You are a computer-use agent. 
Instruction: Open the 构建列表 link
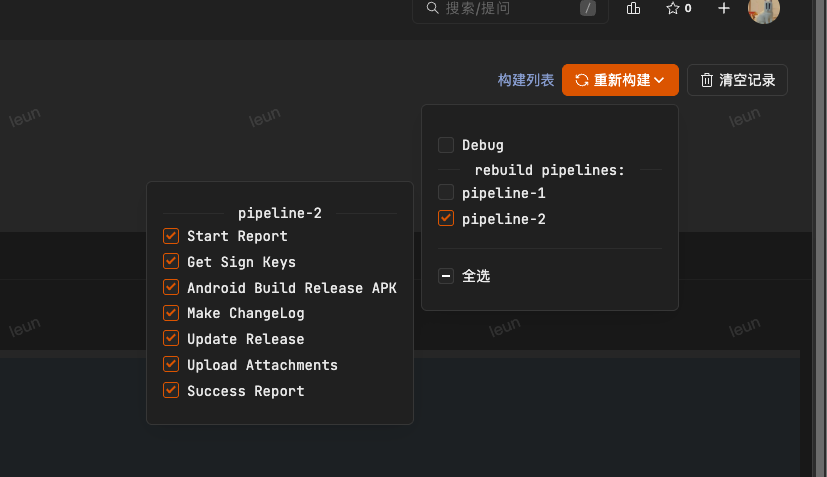point(526,80)
